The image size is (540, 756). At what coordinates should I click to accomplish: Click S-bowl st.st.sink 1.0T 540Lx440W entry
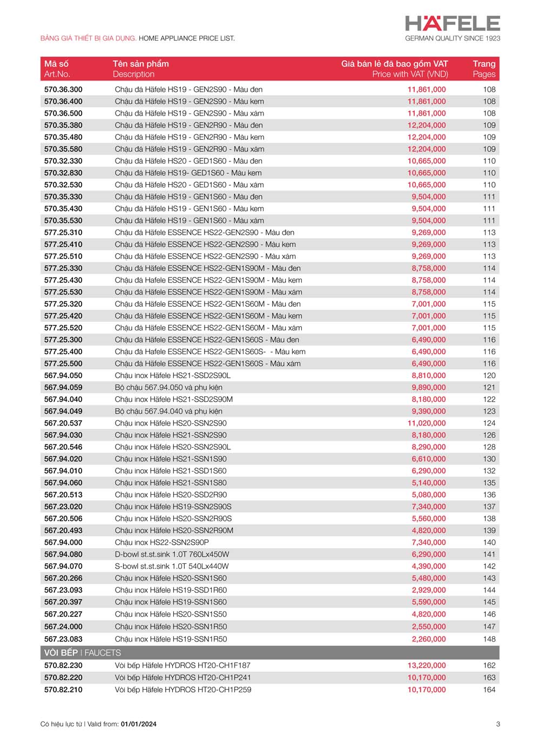[x=172, y=566]
